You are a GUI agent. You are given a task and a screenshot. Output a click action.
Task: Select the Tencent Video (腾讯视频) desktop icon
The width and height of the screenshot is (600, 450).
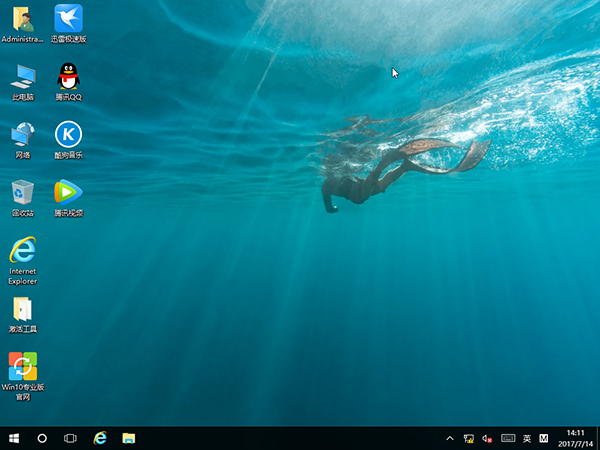68,191
